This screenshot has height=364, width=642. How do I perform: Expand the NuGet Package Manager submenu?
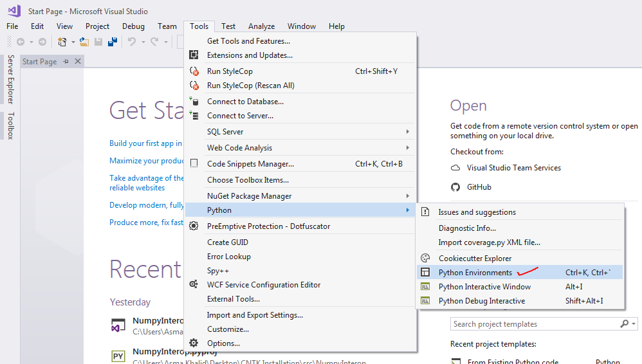coord(408,196)
